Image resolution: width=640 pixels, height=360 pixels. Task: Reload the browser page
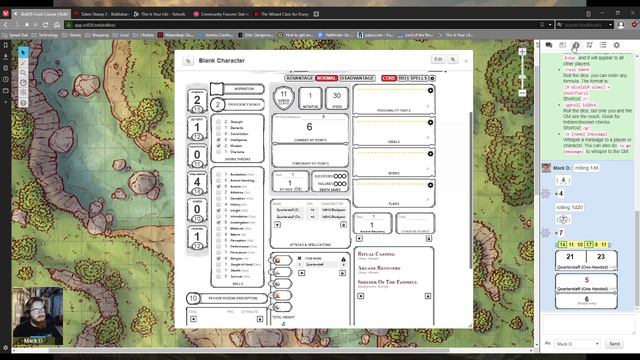tap(45, 25)
